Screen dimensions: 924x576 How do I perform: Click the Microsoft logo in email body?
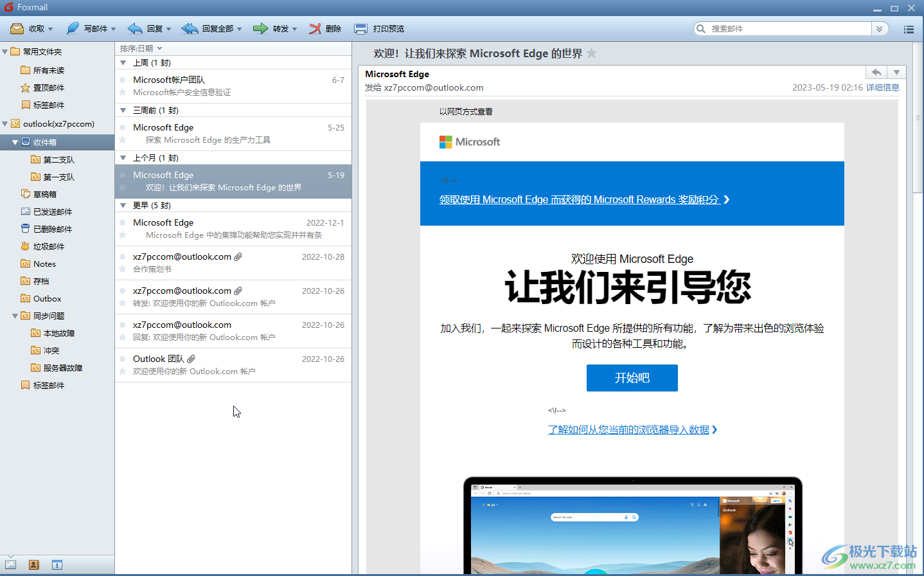[x=470, y=142]
